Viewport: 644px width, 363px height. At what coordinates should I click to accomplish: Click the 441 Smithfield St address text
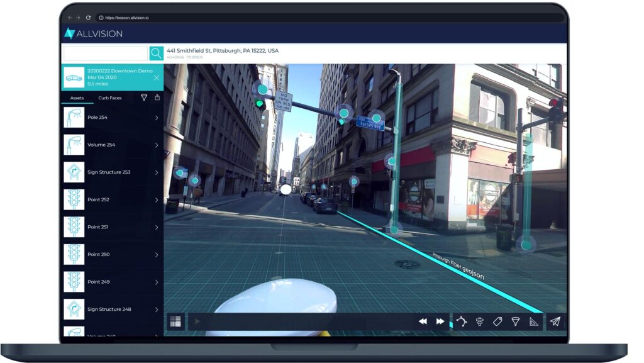click(x=223, y=50)
